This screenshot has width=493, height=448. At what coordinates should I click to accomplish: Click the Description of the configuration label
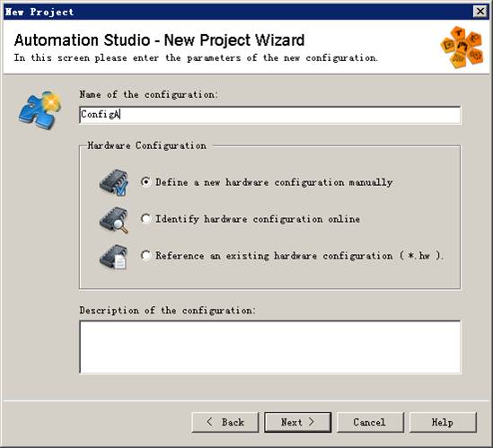[167, 311]
